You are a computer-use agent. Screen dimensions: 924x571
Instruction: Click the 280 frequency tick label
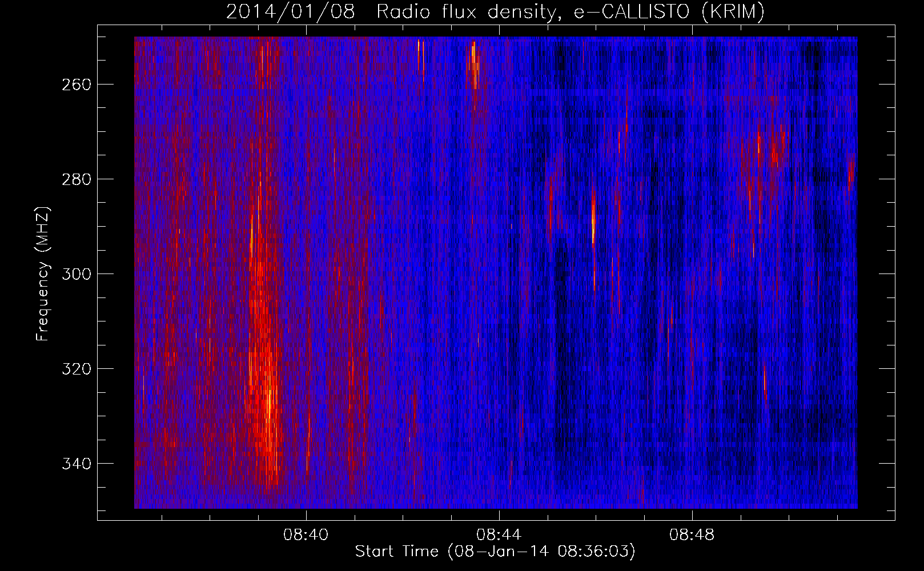coord(77,179)
